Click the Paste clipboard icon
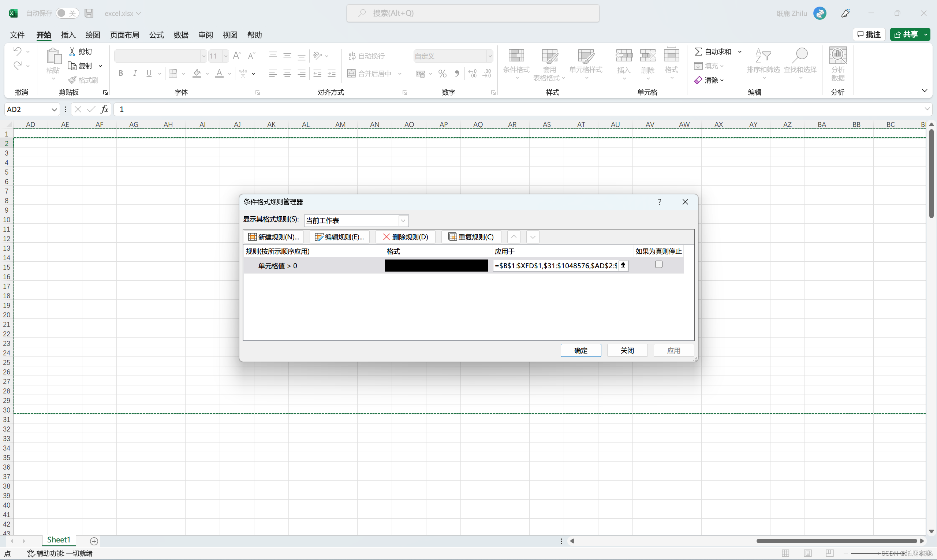The image size is (937, 560). [x=53, y=56]
